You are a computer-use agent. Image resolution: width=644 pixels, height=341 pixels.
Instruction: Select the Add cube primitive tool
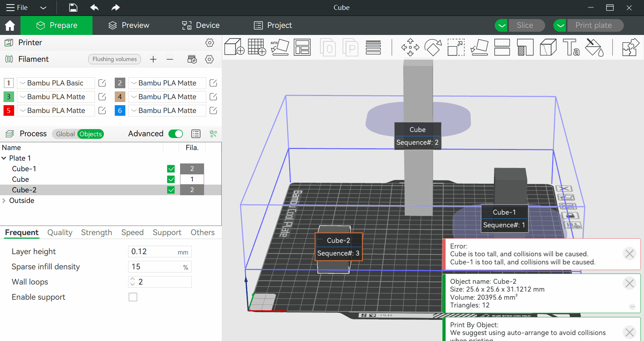pos(234,47)
